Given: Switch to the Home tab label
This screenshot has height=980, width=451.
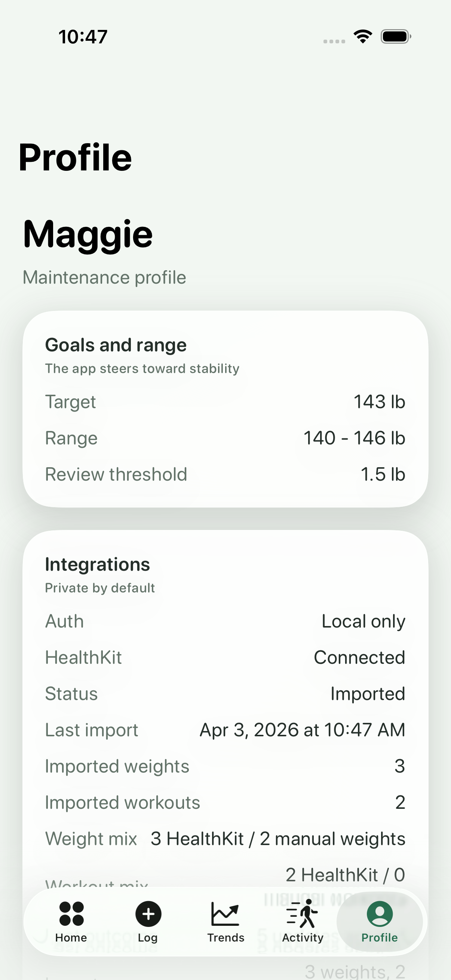Looking at the screenshot, I should tap(71, 937).
